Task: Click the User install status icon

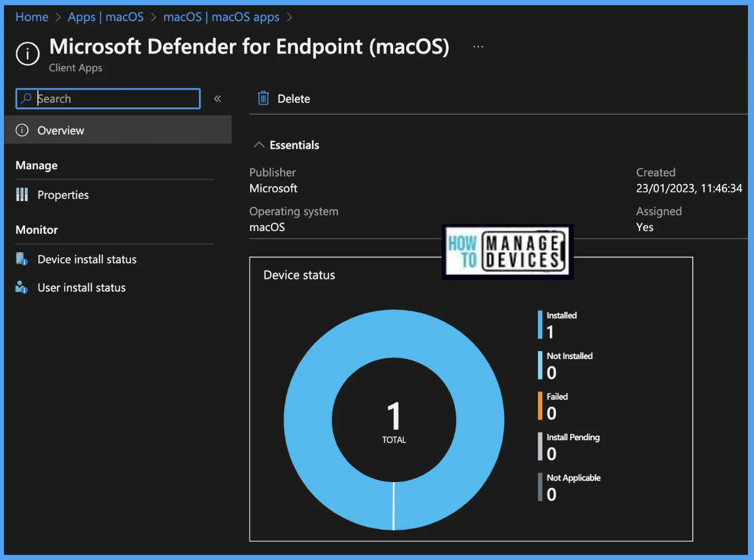Action: coord(22,287)
